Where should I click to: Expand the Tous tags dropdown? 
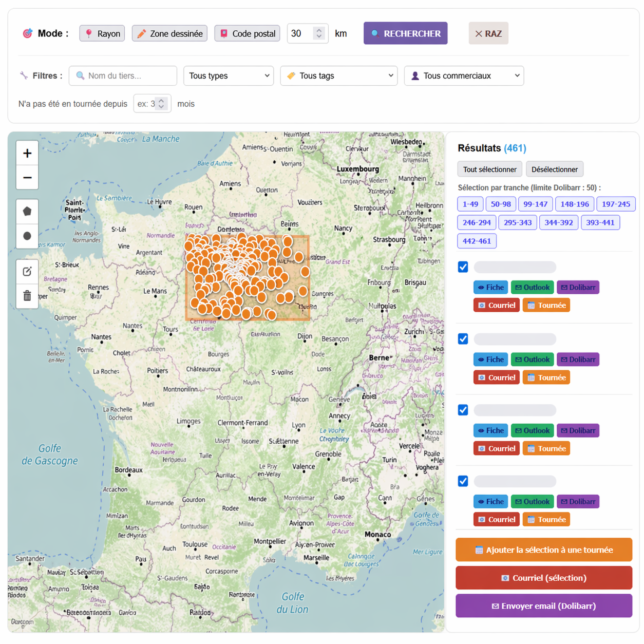click(339, 76)
